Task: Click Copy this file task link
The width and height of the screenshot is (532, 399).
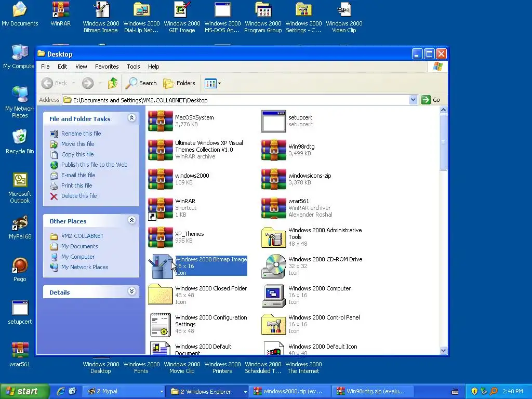Action: click(77, 154)
